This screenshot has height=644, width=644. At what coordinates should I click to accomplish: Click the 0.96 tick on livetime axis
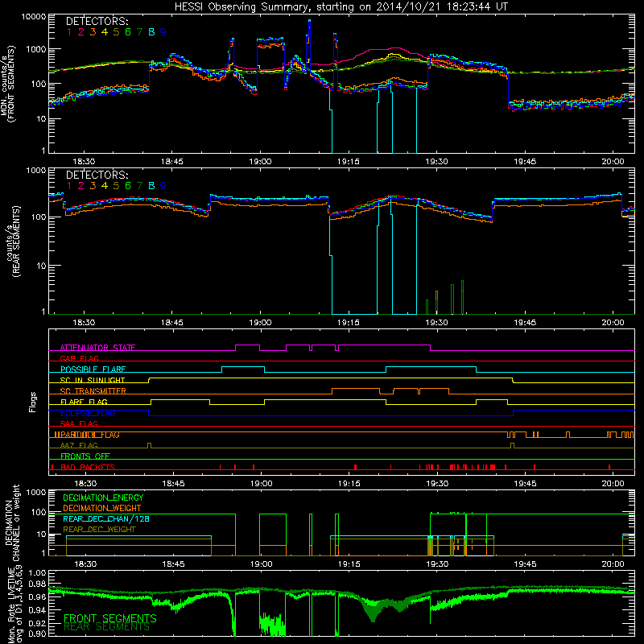point(37,597)
